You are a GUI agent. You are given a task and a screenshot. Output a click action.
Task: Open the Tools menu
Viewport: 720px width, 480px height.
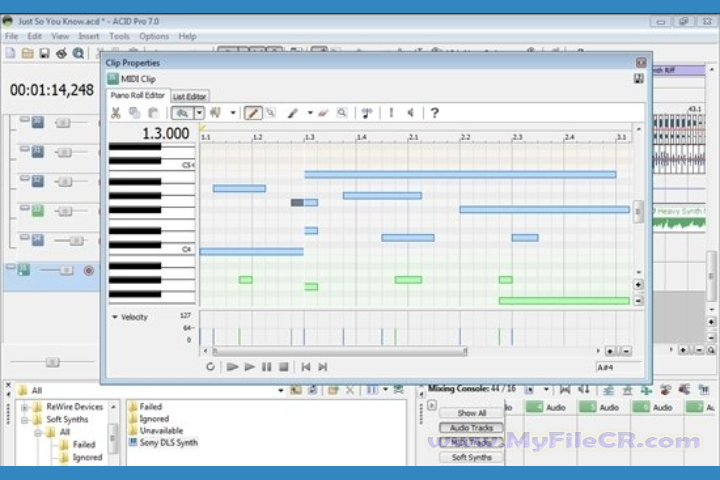pyautogui.click(x=119, y=36)
